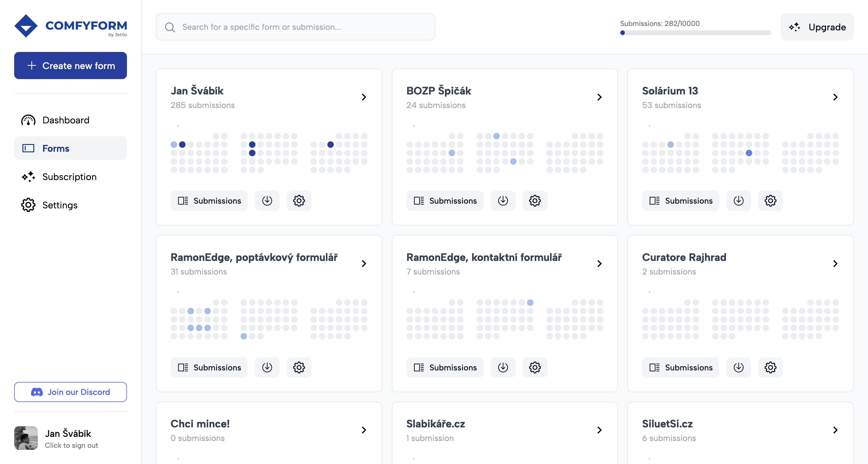Click the search magnifier icon

tap(170, 27)
